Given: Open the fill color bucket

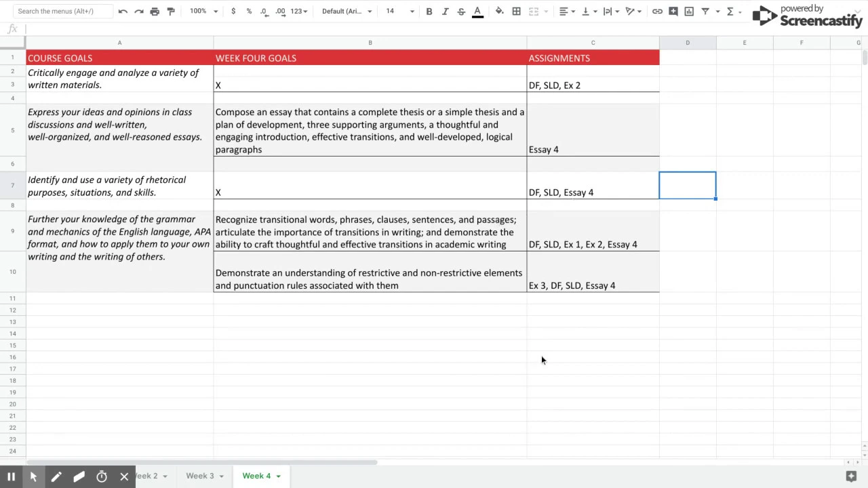Looking at the screenshot, I should (x=500, y=12).
